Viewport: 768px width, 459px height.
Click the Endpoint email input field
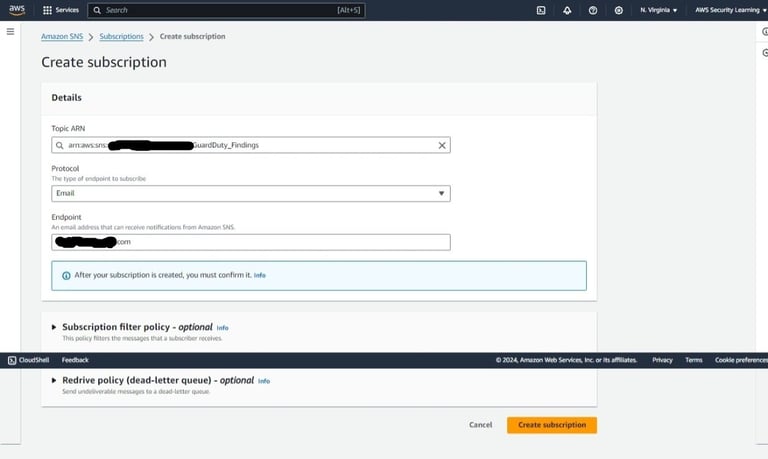tap(251, 242)
